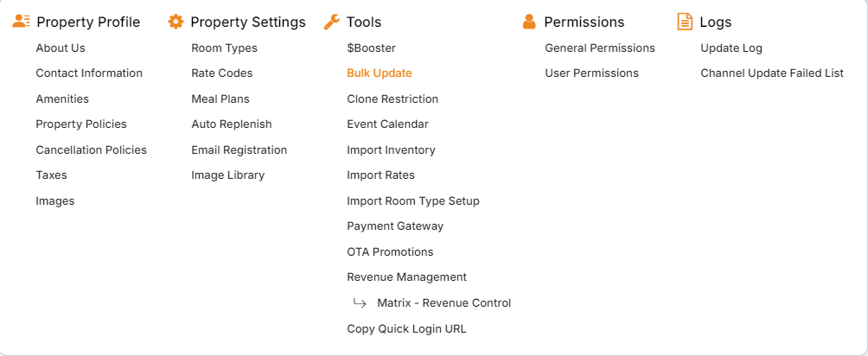This screenshot has width=868, height=356.
Task: Click Copy Quick Login URL
Action: [x=406, y=328]
